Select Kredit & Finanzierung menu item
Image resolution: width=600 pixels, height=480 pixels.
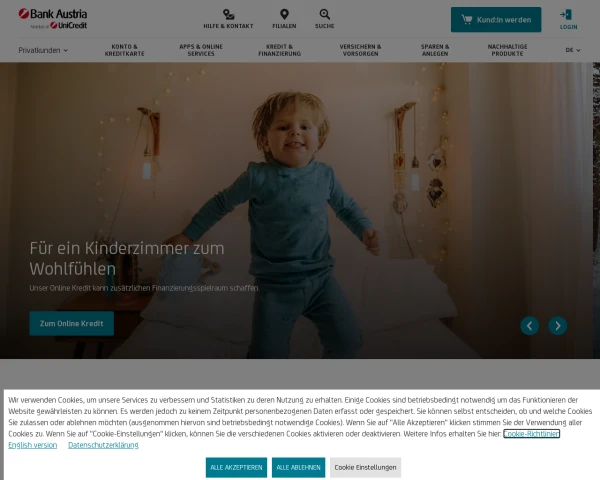click(x=280, y=50)
